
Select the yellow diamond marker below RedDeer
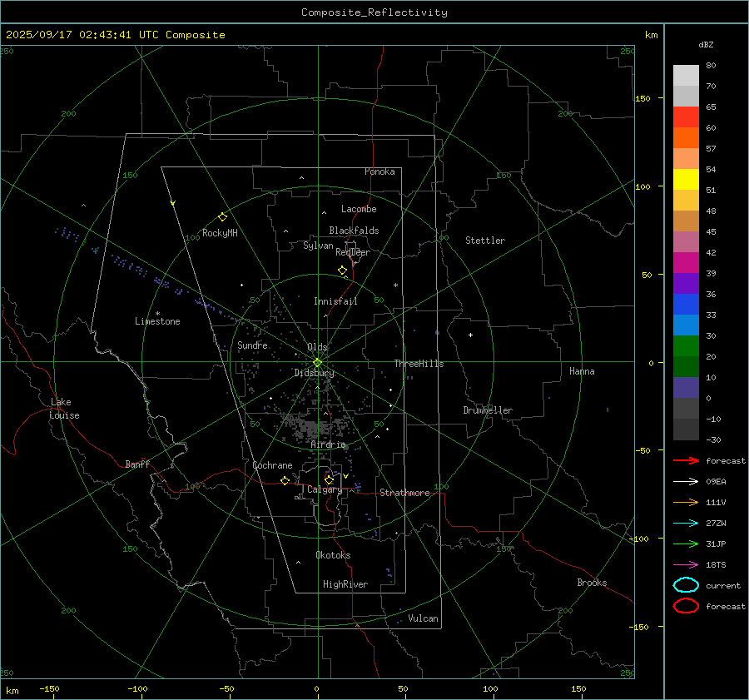click(x=342, y=271)
